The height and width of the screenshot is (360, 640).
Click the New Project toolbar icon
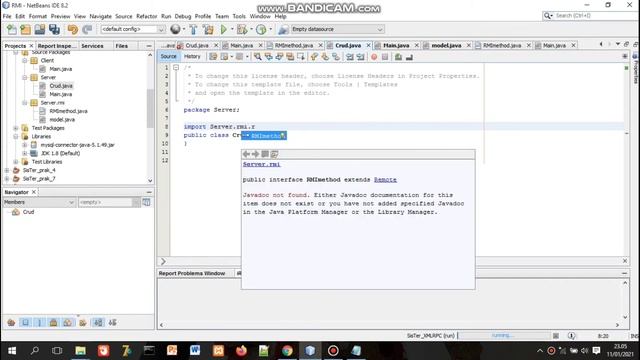click(x=25, y=29)
